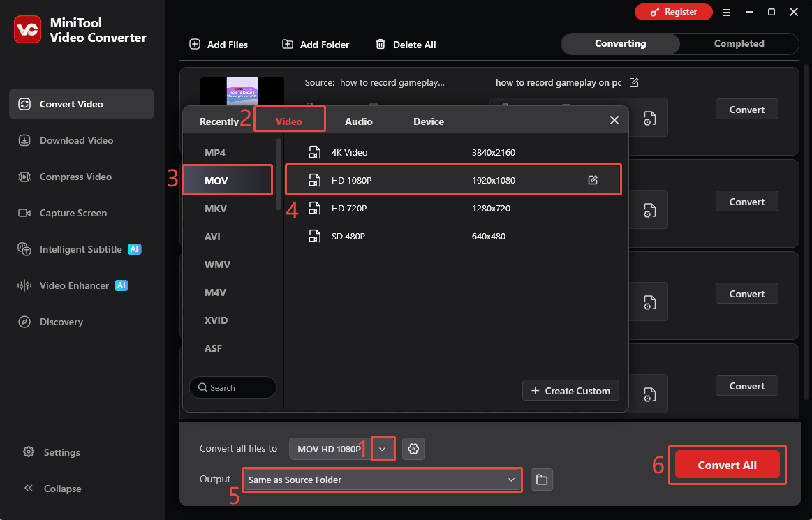Open the hamburger menu in title bar

[x=727, y=13]
